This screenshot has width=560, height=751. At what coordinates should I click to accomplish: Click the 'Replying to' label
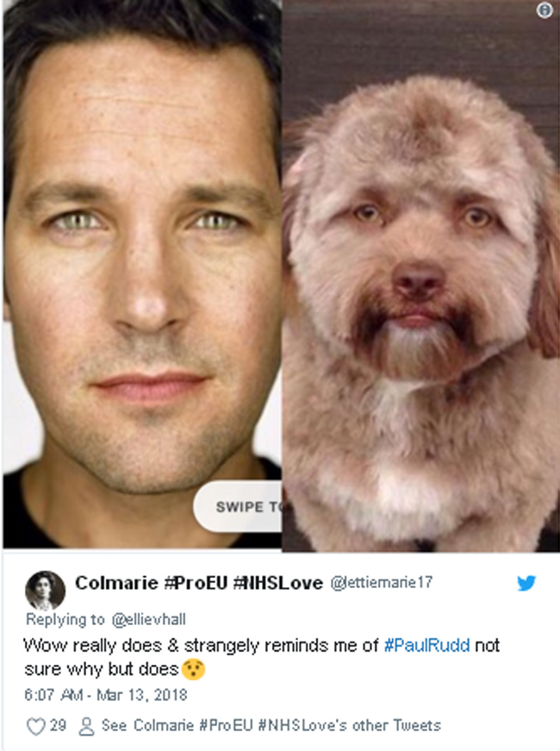click(65, 619)
